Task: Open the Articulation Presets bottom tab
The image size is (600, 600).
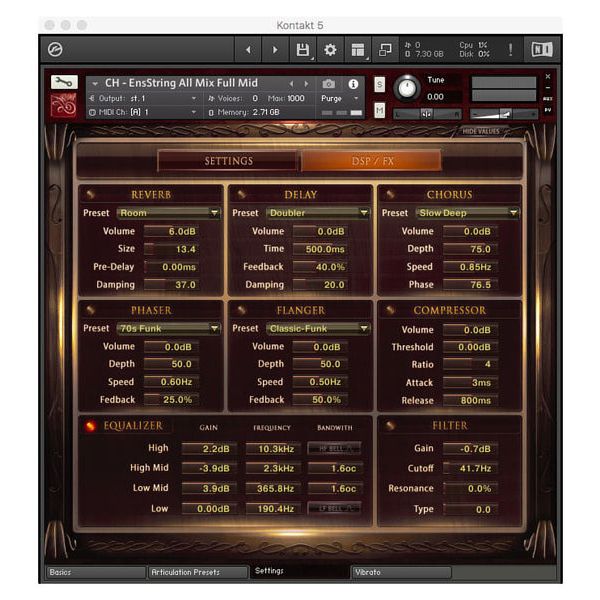Action: click(198, 572)
